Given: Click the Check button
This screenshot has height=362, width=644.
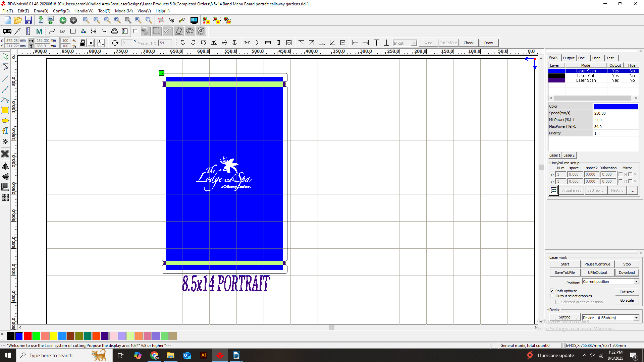Looking at the screenshot, I should pyautogui.click(x=469, y=43).
